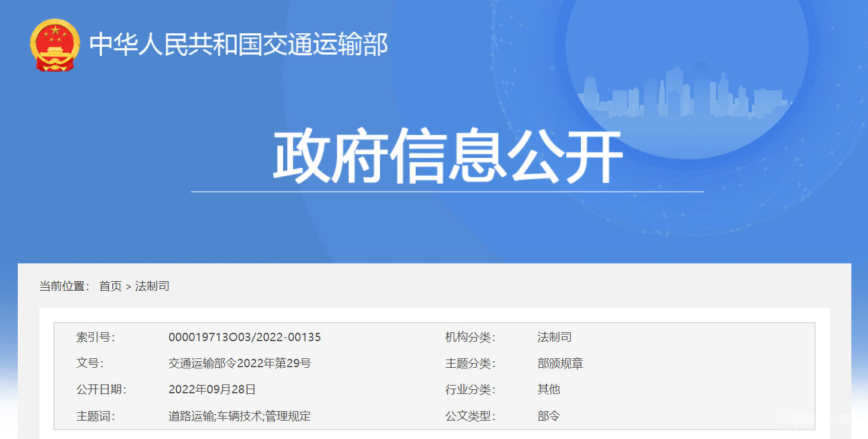Viewport: 868px width, 439px height.
Task: Open 中华人民共和国交通运输部 site title
Action: pos(239,44)
